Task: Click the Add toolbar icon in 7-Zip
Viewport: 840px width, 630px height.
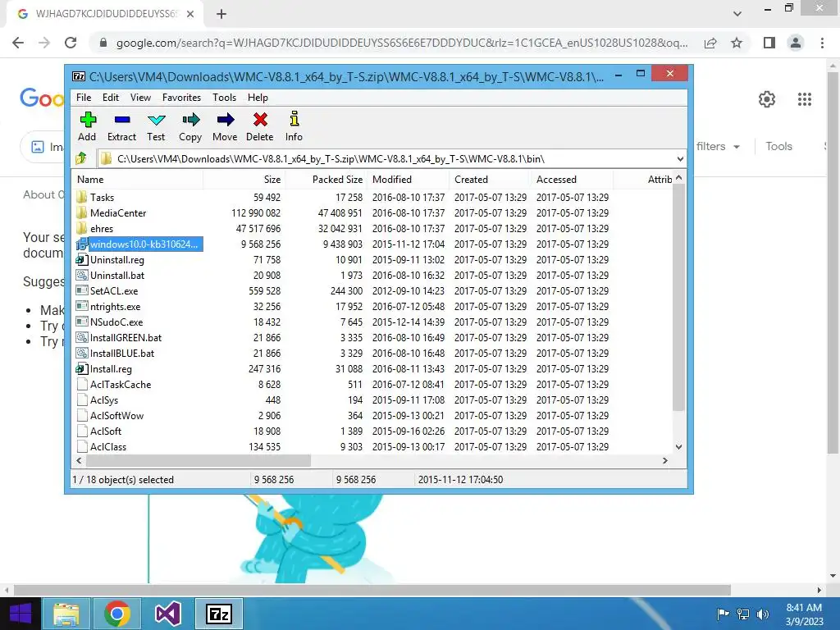Action: pos(88,120)
